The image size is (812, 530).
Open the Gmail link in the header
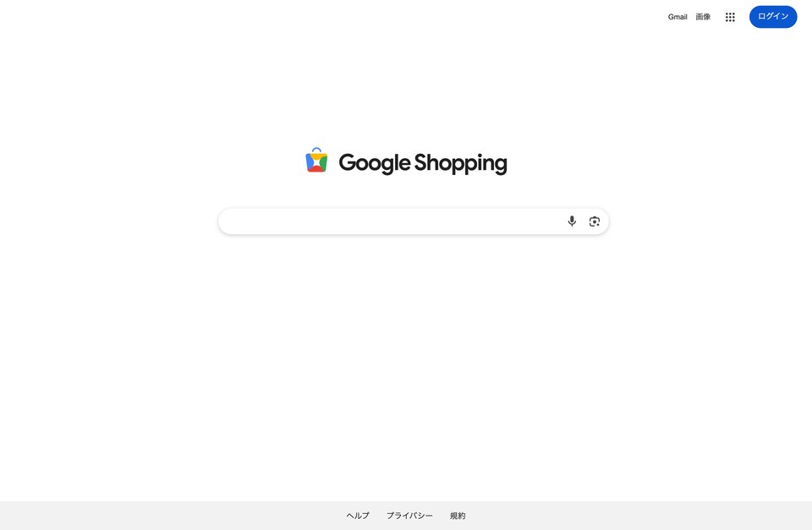(678, 17)
